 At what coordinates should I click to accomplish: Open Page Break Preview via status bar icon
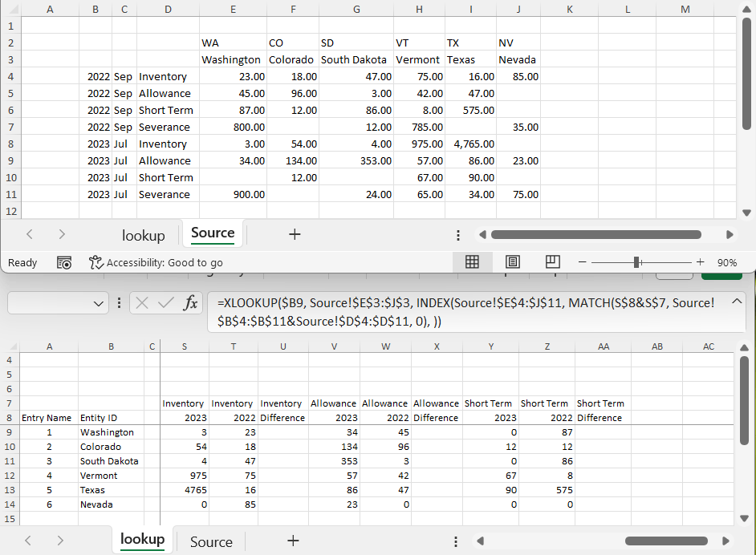552,262
